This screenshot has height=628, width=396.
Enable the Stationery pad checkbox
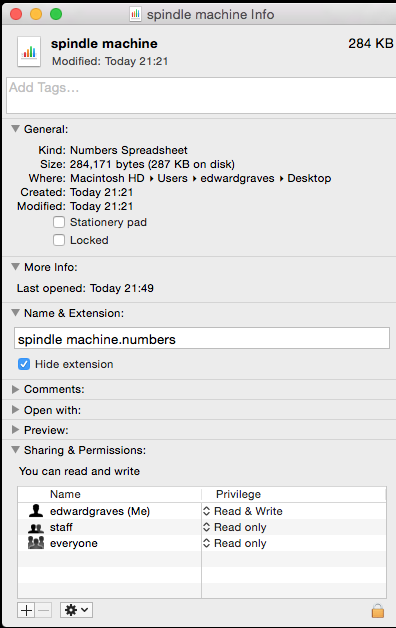tap(59, 222)
